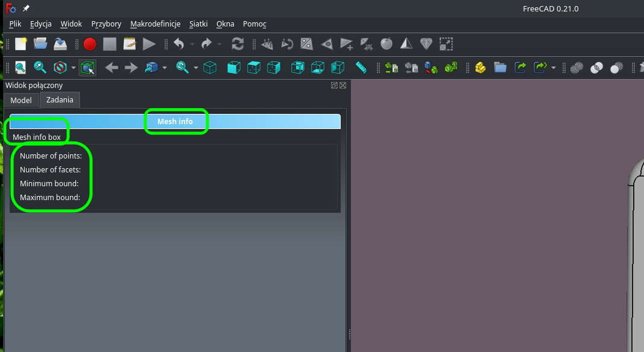
Task: Go back to previous selection
Action: coord(112,68)
